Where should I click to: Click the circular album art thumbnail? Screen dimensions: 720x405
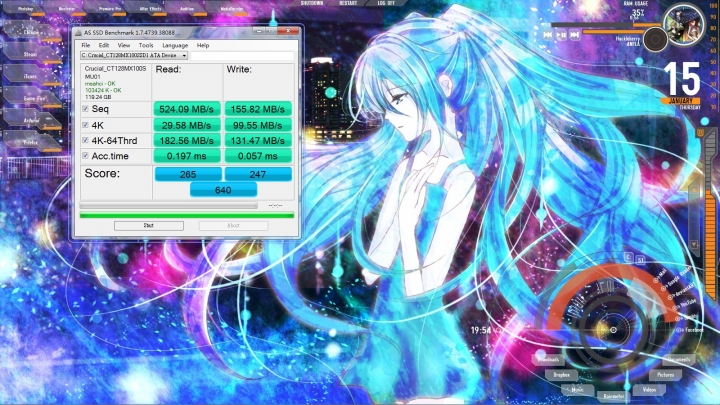point(684,24)
